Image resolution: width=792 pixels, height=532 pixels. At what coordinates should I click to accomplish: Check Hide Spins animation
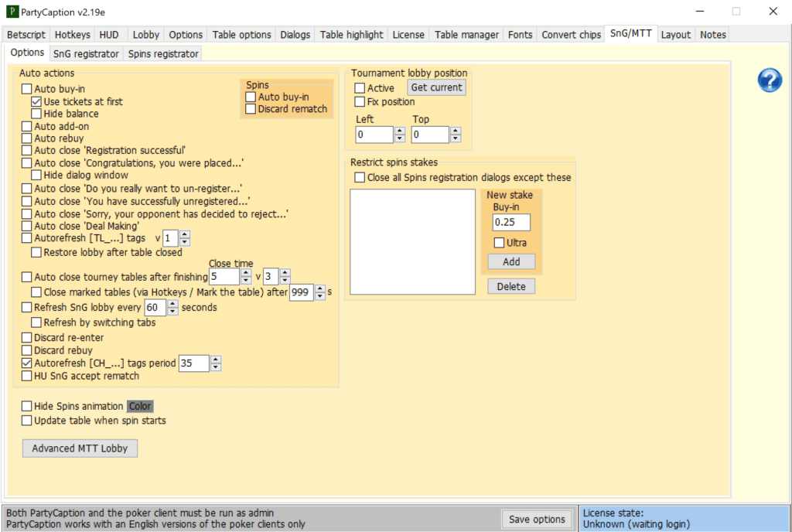27,406
